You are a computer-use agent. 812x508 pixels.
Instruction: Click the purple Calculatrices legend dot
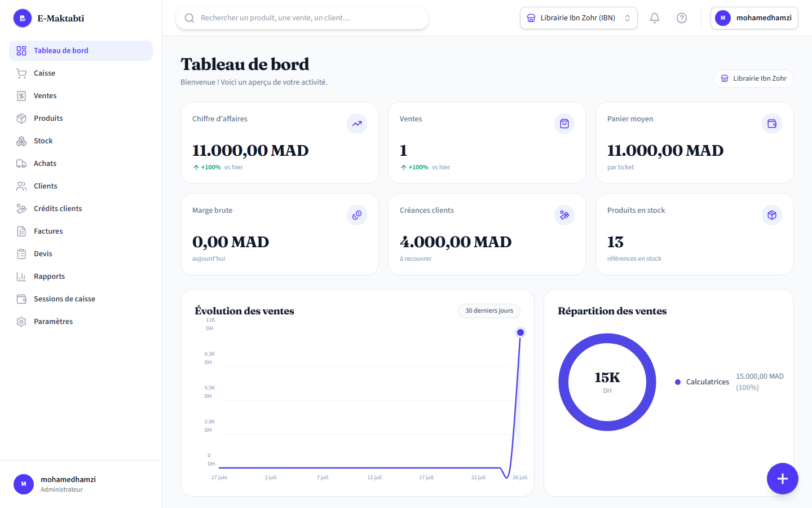678,382
